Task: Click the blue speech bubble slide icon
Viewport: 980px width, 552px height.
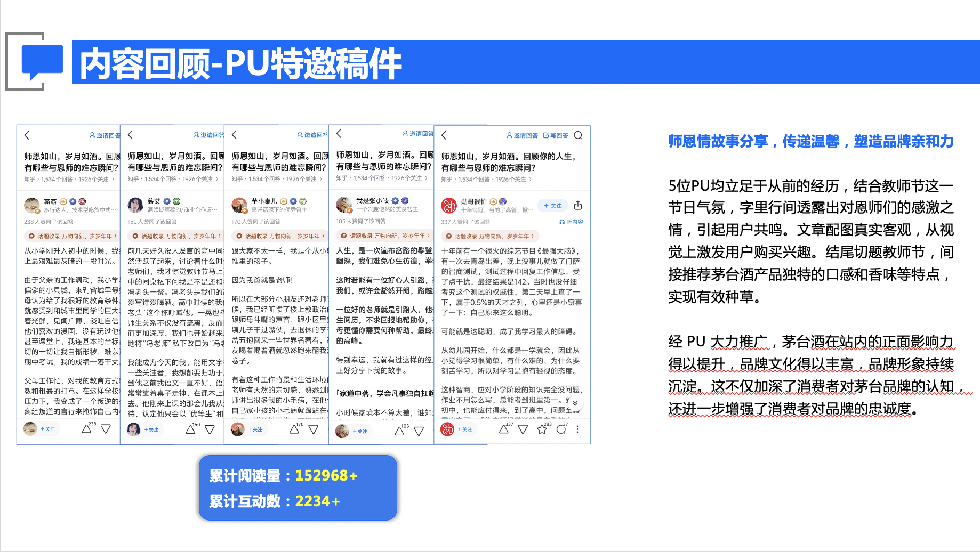Action: (42, 62)
